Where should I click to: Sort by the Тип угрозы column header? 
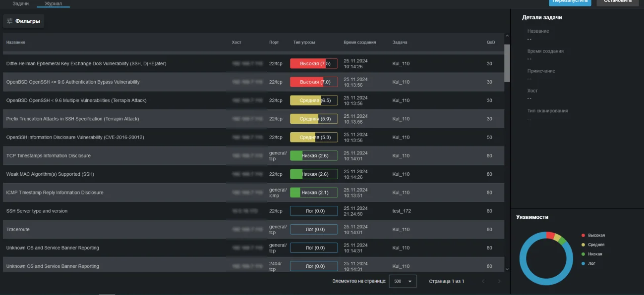[x=304, y=43]
